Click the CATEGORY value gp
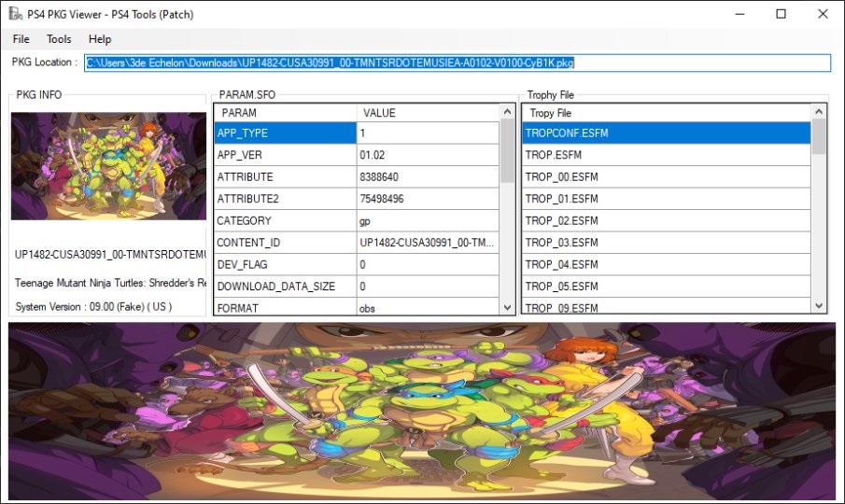Image resolution: width=845 pixels, height=504 pixels. coord(428,221)
